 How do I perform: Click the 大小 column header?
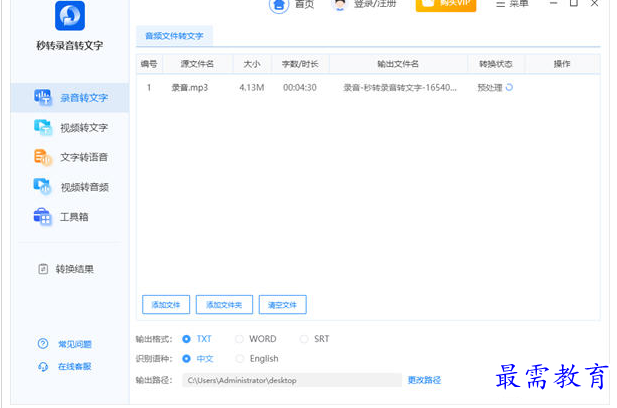click(x=252, y=64)
